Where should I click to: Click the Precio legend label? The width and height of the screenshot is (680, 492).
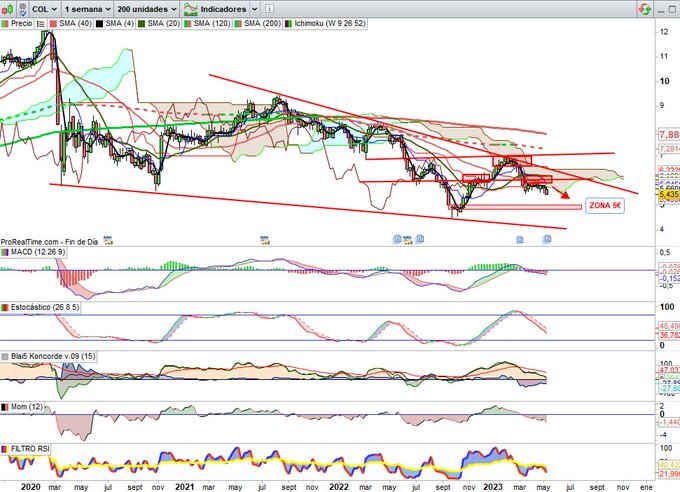pyautogui.click(x=21, y=23)
